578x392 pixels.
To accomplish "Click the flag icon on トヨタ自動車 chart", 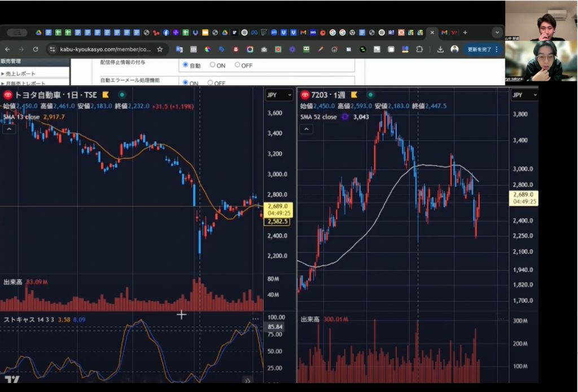I will pyautogui.click(x=106, y=95).
